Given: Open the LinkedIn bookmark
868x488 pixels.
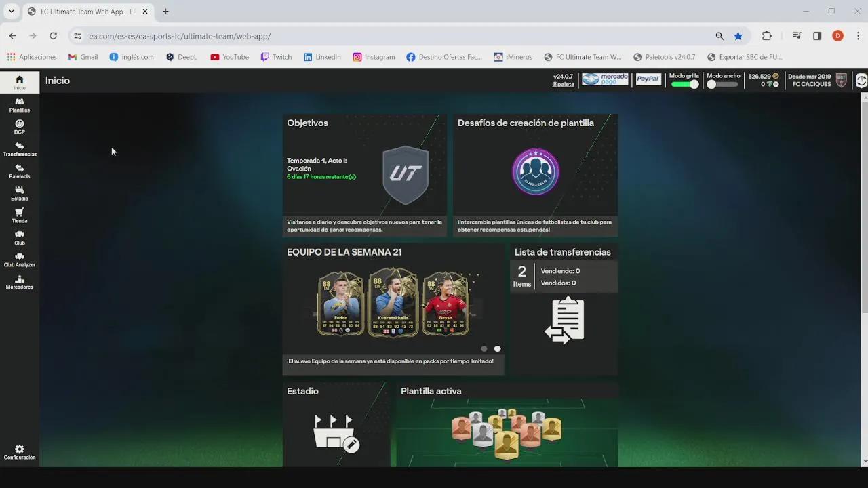Looking at the screenshot, I should pos(322,57).
